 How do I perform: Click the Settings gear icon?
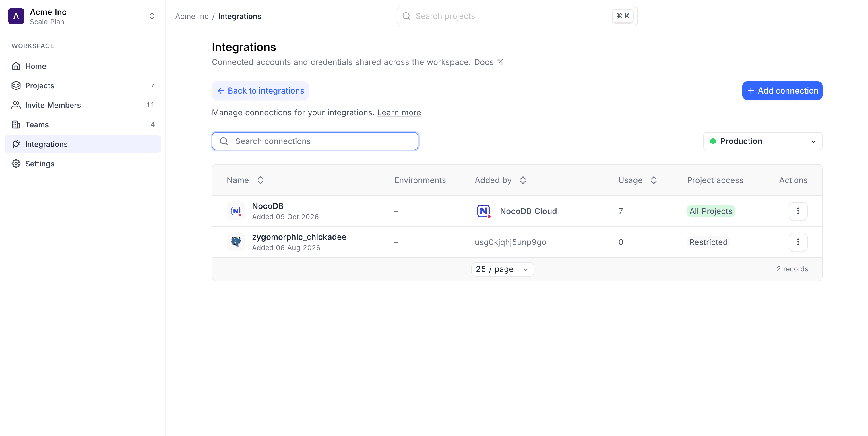[x=16, y=163]
